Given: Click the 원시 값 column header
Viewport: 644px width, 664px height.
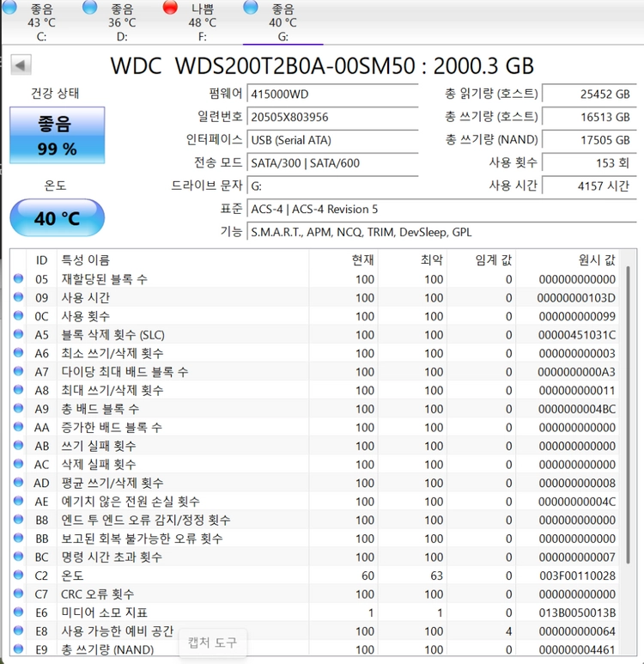Looking at the screenshot, I should [x=568, y=259].
